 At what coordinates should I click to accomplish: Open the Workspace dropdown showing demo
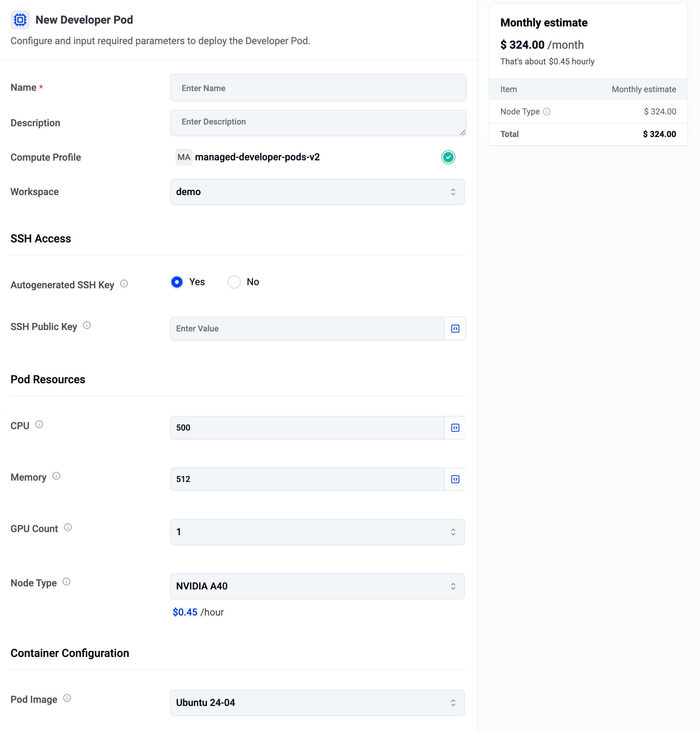click(x=318, y=192)
